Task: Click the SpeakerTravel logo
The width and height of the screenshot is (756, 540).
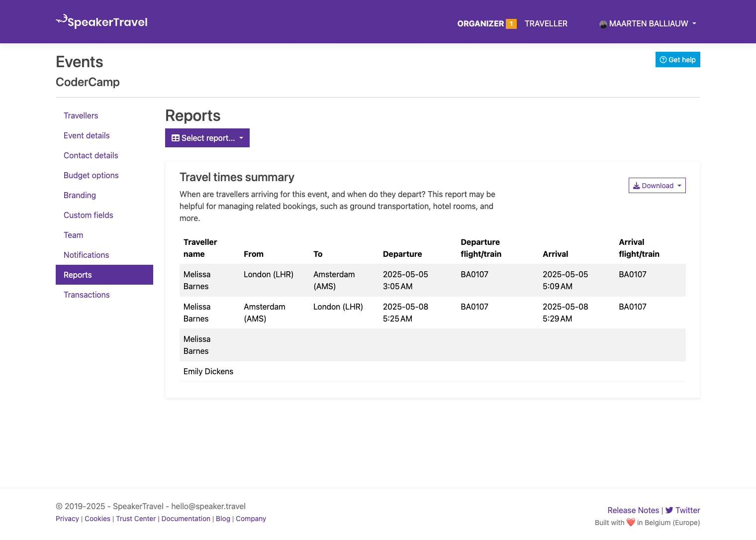Action: point(102,22)
